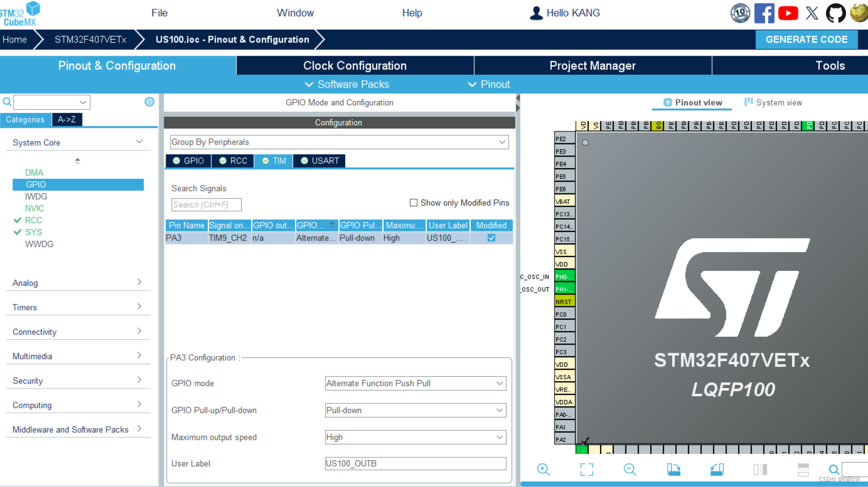Viewport: 868px width, 487px height.
Task: Sort by Pin Name column header
Action: click(187, 225)
